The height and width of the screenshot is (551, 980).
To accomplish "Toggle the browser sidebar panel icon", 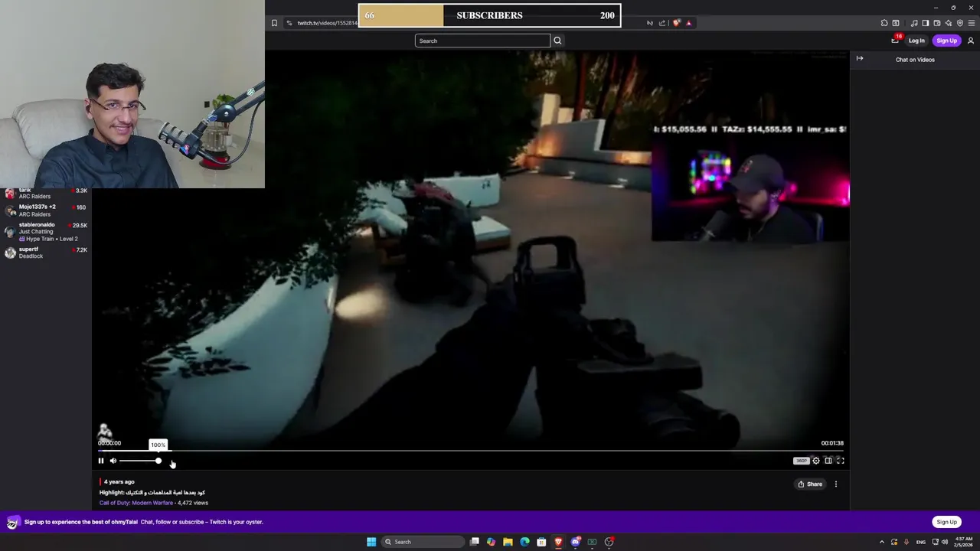I will (926, 23).
